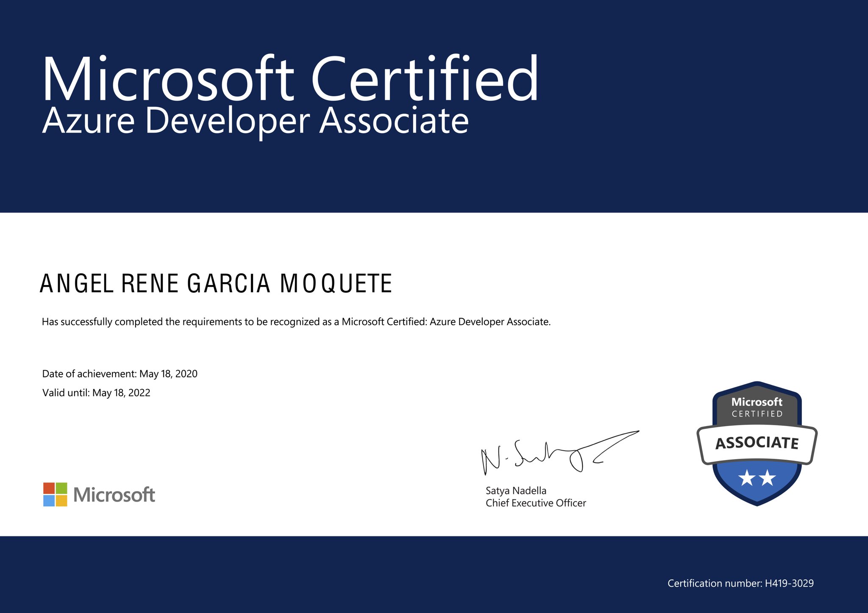Click the "Valid until: May 18, 2022" line
Image resolution: width=868 pixels, height=613 pixels.
pos(96,393)
